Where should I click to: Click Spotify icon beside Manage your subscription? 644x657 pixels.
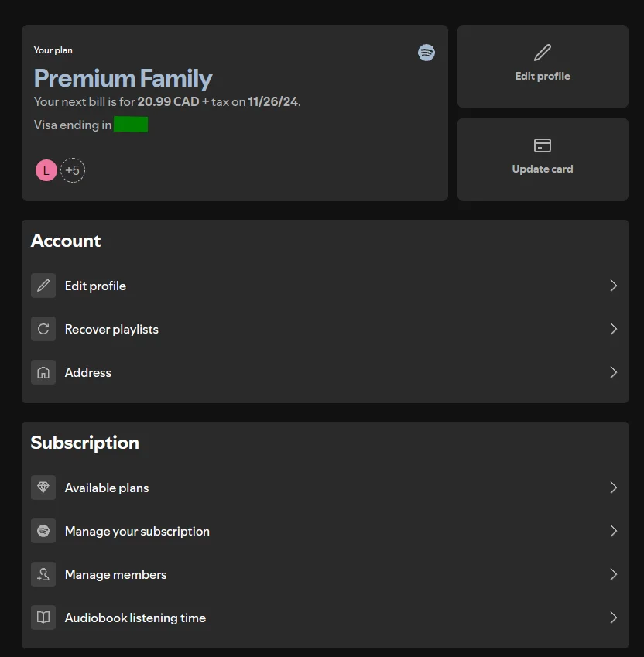[43, 531]
